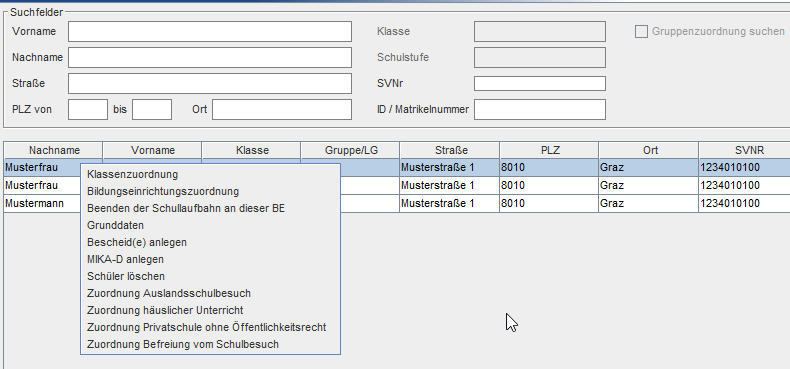Screen dimensions: 790x369
Task: Sort by the SVNR column header
Action: pyautogui.click(x=744, y=150)
